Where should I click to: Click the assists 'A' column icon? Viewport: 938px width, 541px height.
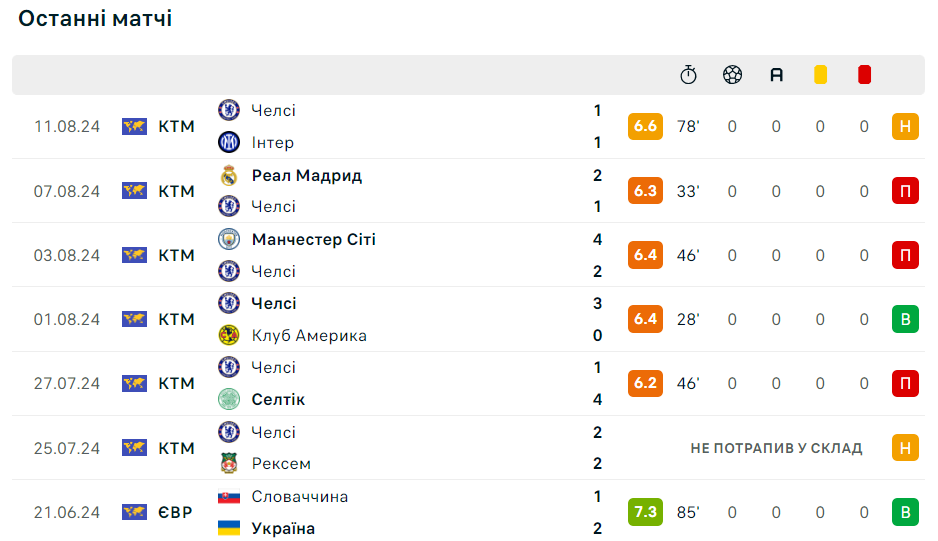tap(776, 75)
